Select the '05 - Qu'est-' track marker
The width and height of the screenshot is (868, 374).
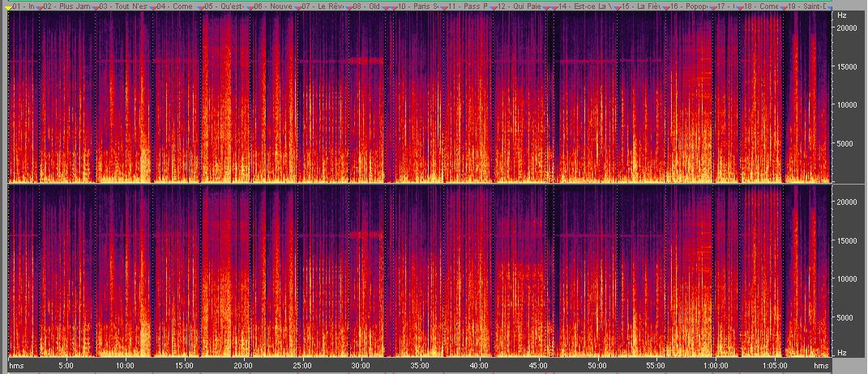click(224, 6)
